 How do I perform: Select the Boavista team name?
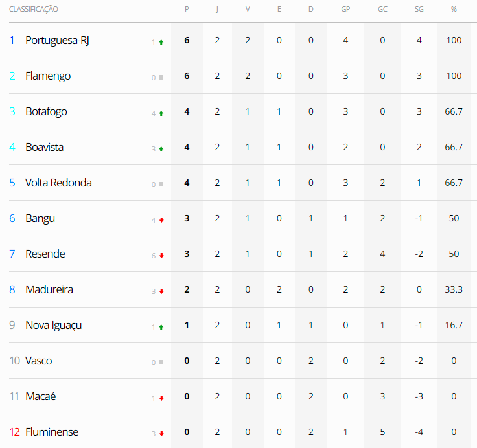click(44, 147)
